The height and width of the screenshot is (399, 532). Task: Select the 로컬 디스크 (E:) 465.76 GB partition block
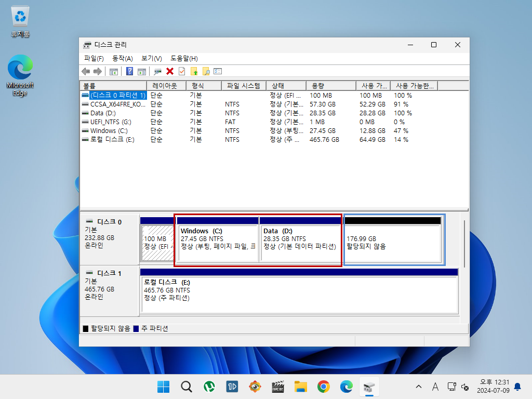[299, 291]
